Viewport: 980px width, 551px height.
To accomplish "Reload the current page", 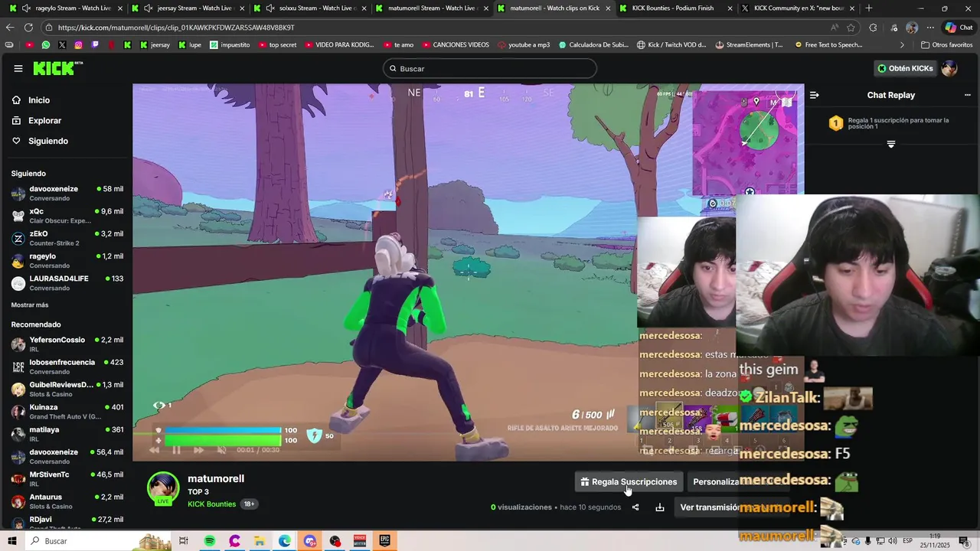I will point(28,28).
